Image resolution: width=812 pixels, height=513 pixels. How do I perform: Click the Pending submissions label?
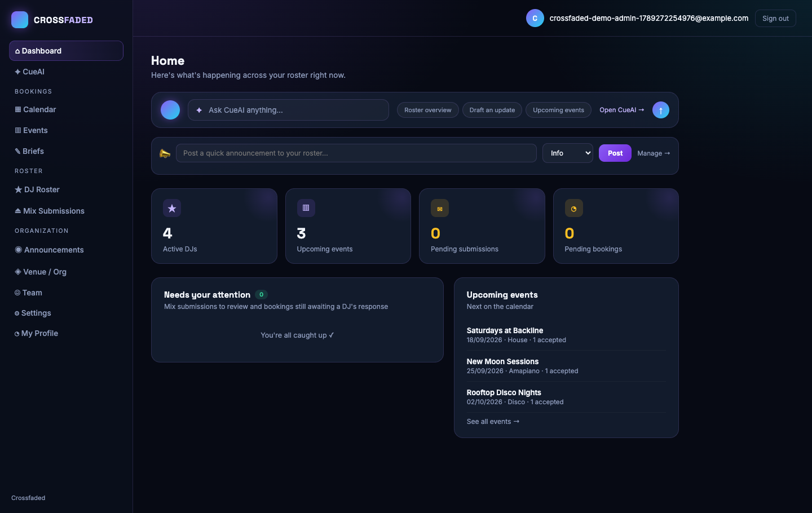tap(465, 249)
